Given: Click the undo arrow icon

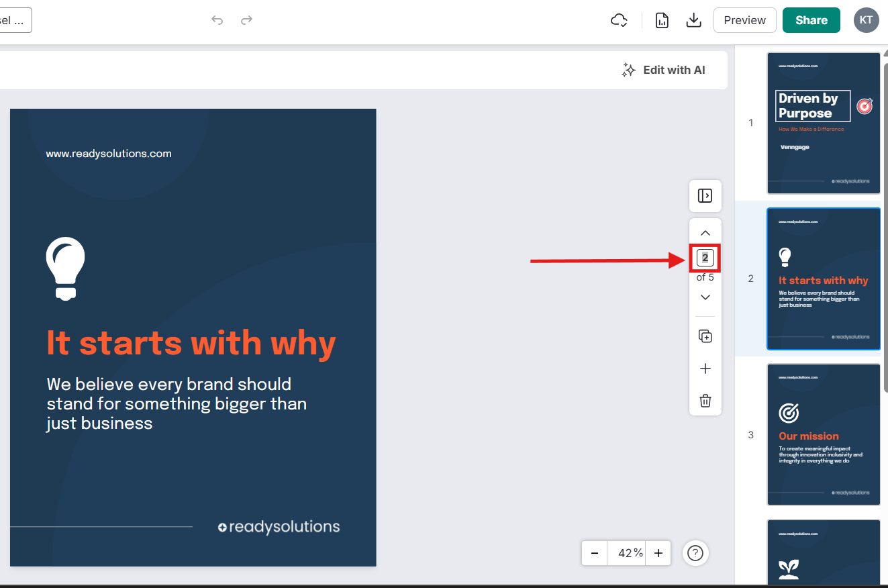Looking at the screenshot, I should point(217,20).
